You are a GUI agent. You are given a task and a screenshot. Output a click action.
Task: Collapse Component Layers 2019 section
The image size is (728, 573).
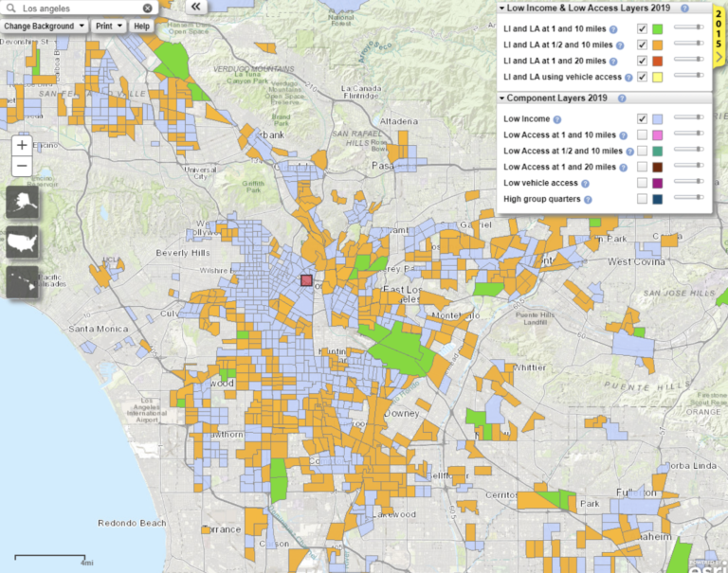501,98
